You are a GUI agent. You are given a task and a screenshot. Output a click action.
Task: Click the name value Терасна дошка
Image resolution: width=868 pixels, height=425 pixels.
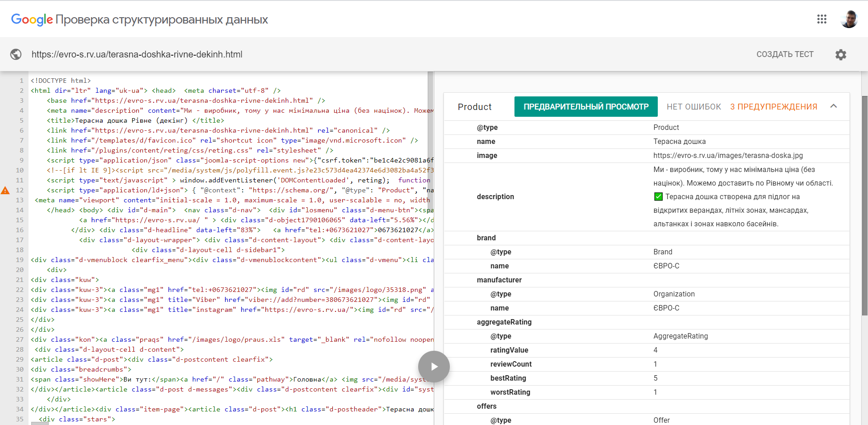[x=679, y=141]
